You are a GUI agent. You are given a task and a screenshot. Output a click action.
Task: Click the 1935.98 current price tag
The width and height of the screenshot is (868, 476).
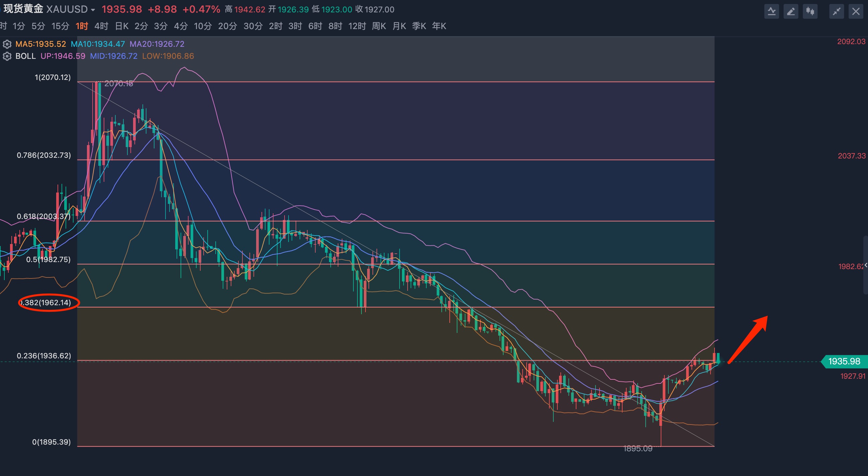(x=844, y=361)
